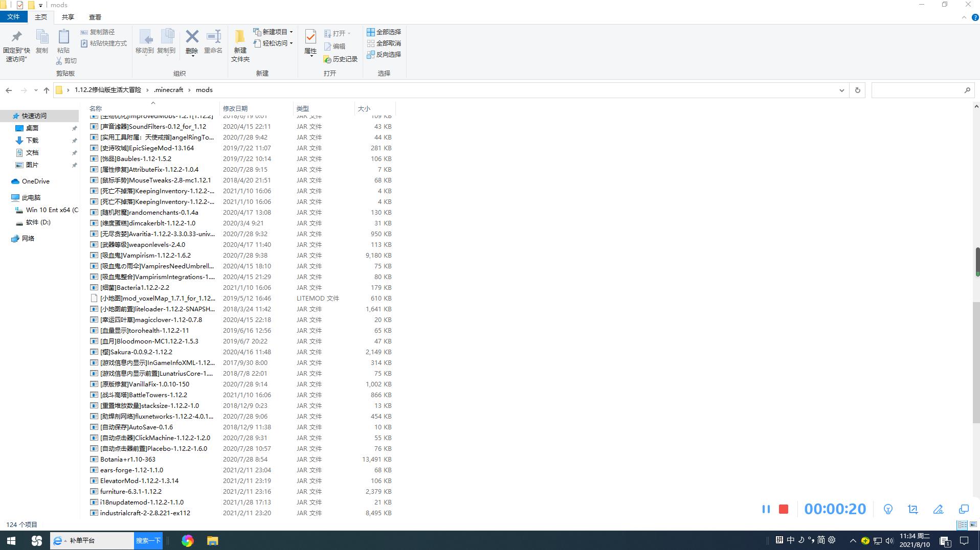Click the recorder lightbulb icon
Image resolution: width=980 pixels, height=550 pixels.
point(888,509)
